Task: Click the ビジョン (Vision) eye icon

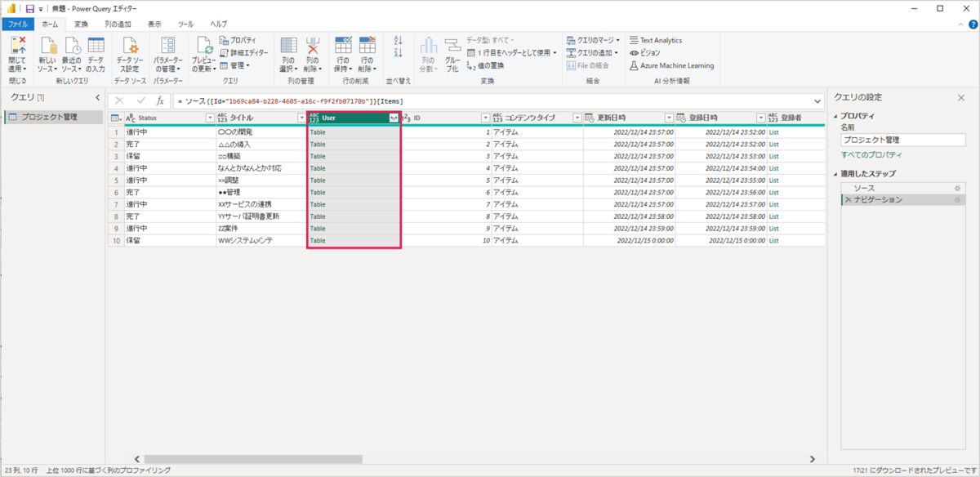Action: [634, 52]
